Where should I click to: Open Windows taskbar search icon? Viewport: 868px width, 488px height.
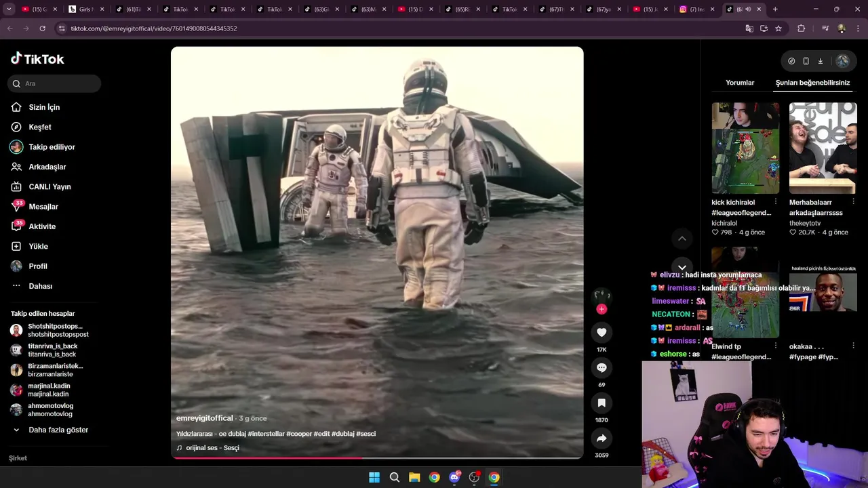coord(395,477)
